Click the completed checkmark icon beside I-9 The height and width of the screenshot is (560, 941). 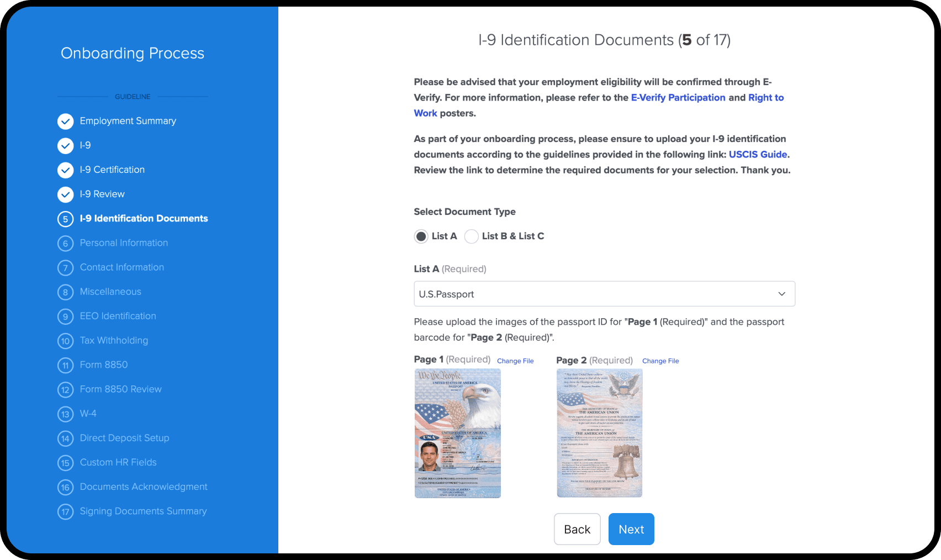pos(65,146)
